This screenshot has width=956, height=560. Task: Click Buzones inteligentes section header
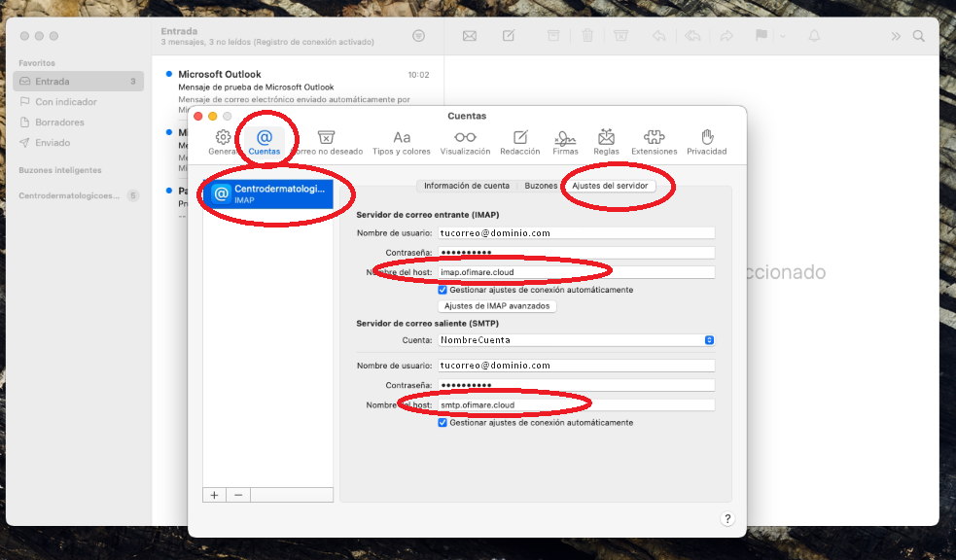click(59, 170)
